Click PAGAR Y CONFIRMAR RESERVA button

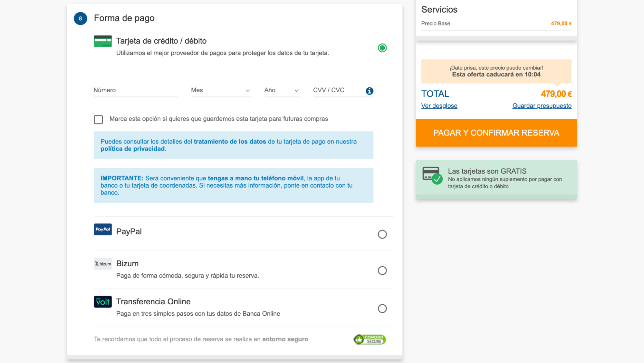[x=496, y=133]
